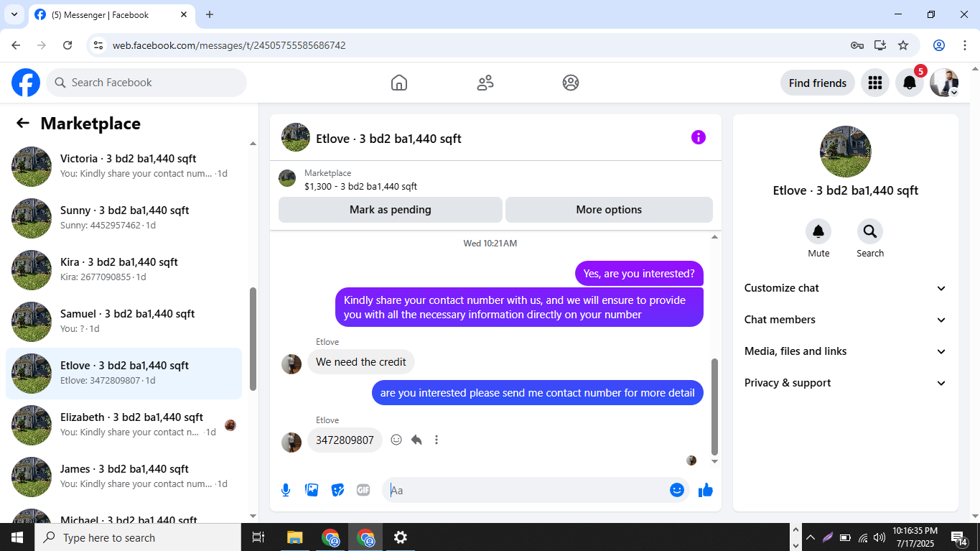Viewport: 980px width, 551px height.
Task: Open the Groups icon in top navigation
Action: point(571,83)
